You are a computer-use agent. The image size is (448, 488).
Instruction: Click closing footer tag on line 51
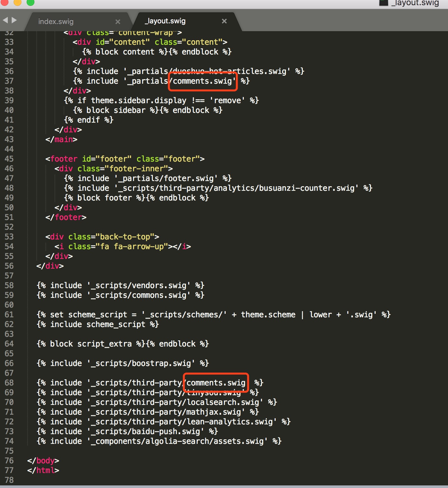tap(66, 217)
